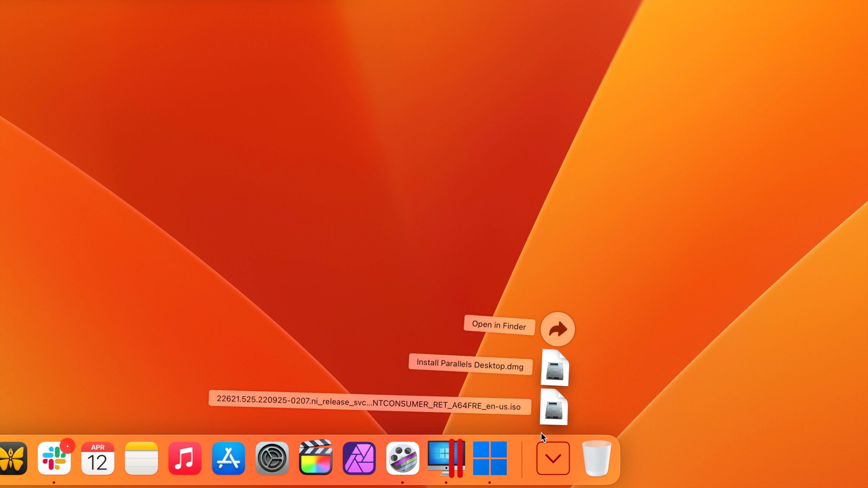Viewport: 868px width, 488px height.
Task: Open System Settings
Action: click(272, 458)
